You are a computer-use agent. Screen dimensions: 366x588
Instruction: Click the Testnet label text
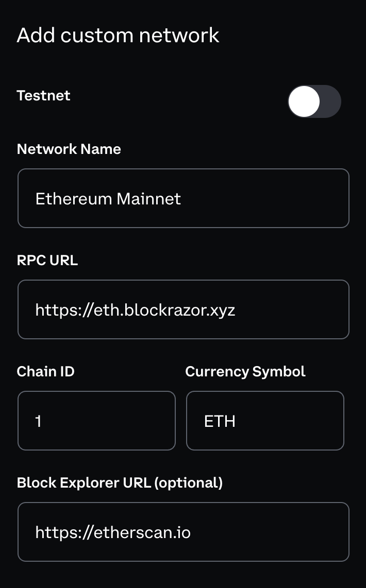pos(43,96)
